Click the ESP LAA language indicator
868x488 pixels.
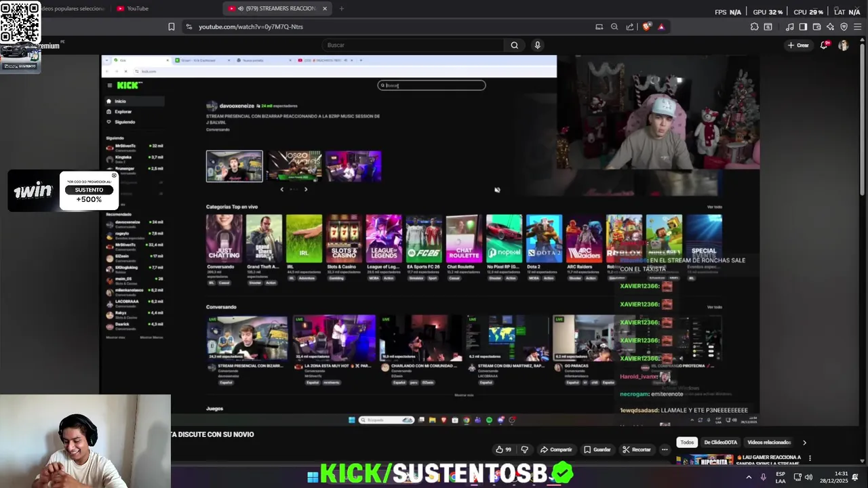pos(781,477)
